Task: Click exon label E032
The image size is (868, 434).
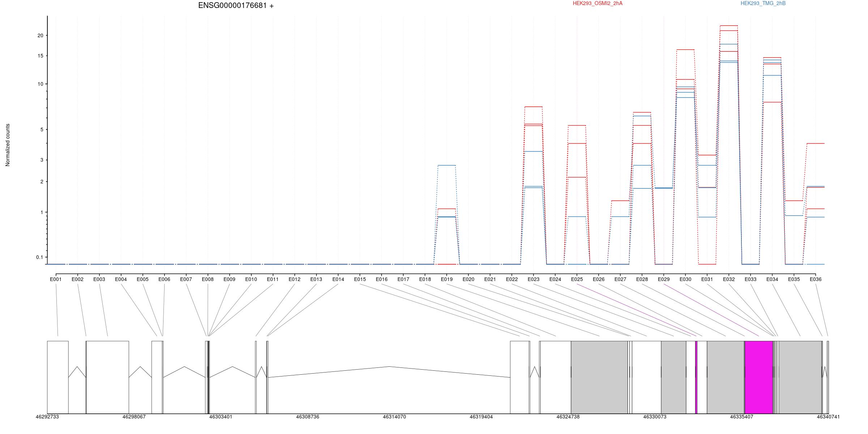Action: (x=729, y=279)
